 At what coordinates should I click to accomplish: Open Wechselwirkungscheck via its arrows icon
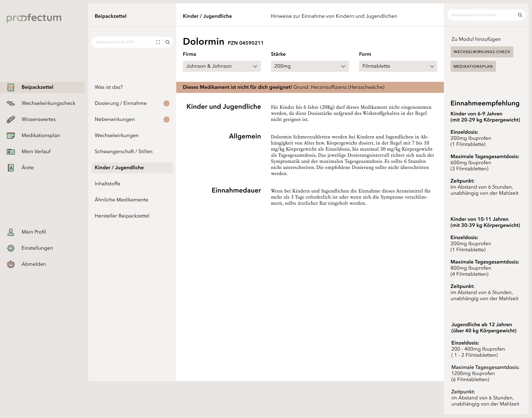11,103
